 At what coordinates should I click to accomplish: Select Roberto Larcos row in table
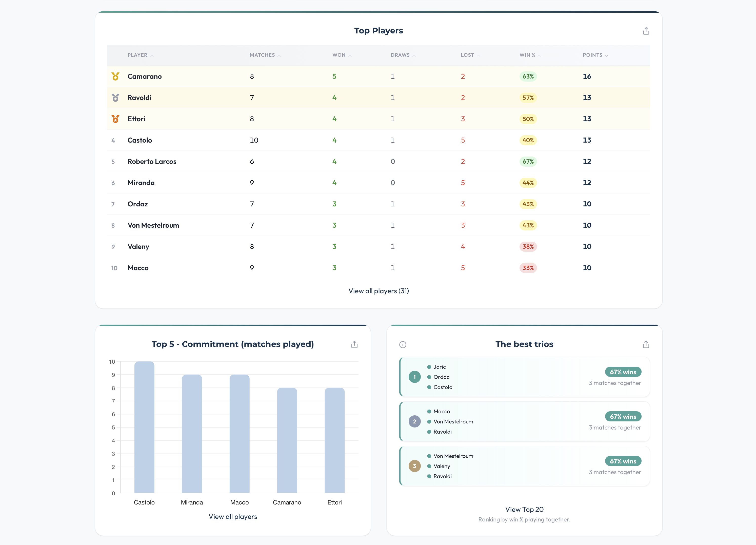tap(152, 162)
